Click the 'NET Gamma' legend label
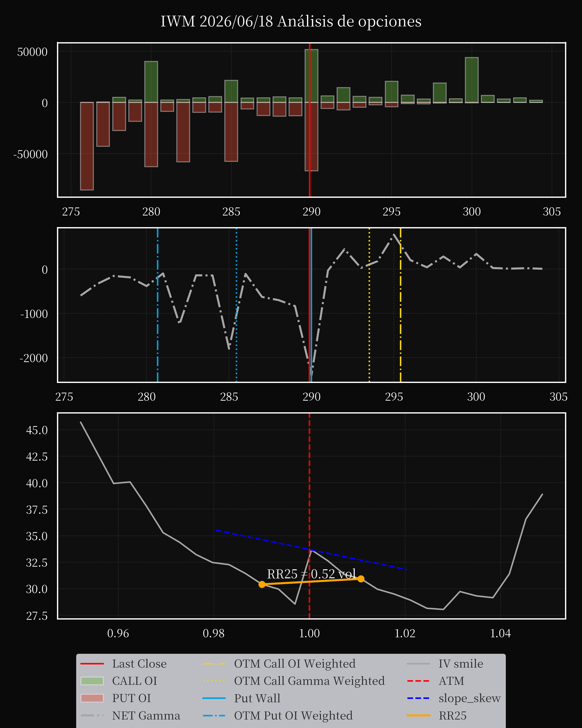Screen dimensions: 582x728 tap(146, 716)
